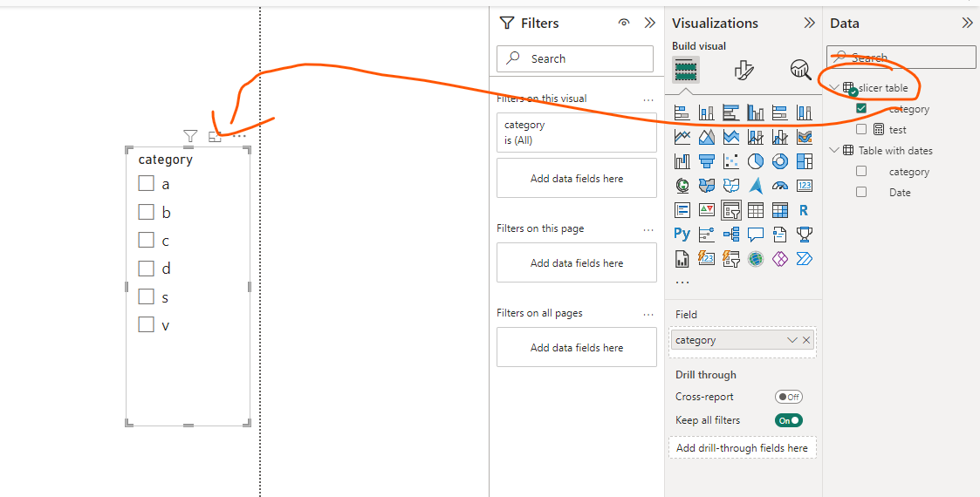The height and width of the screenshot is (497, 980).
Task: Open the slicer's More options ellipsis
Action: 239,135
